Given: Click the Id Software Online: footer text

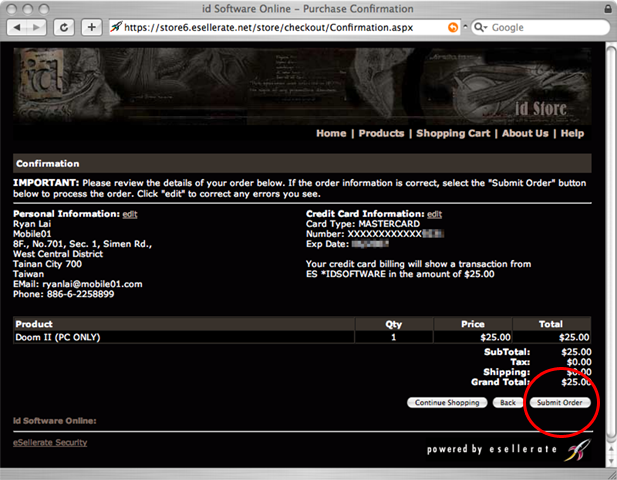Looking at the screenshot, I should coord(55,421).
